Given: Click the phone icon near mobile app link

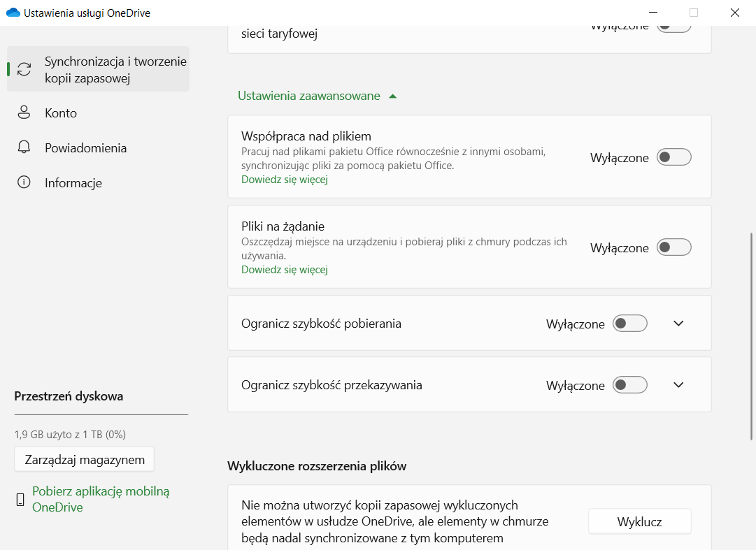Looking at the screenshot, I should (x=20, y=500).
